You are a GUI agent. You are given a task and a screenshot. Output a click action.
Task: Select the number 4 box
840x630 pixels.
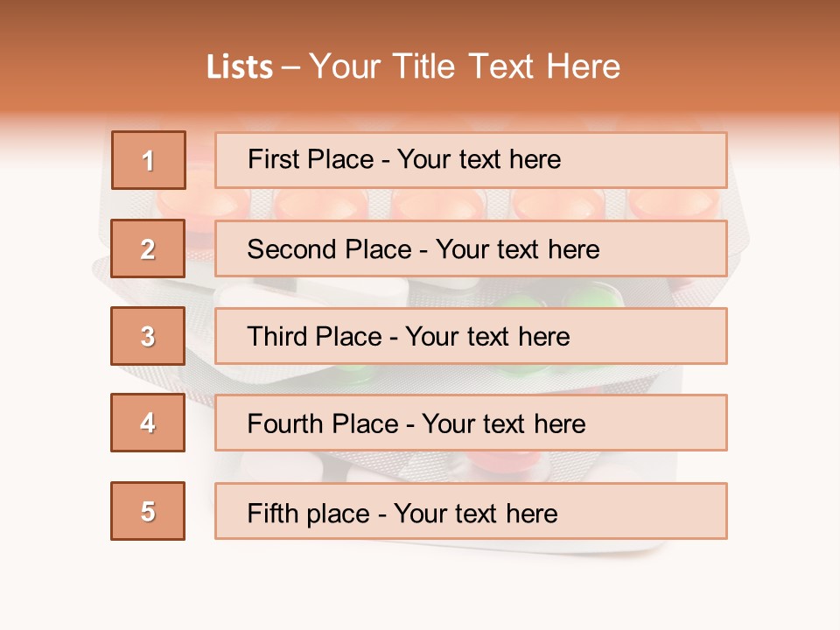pos(148,423)
